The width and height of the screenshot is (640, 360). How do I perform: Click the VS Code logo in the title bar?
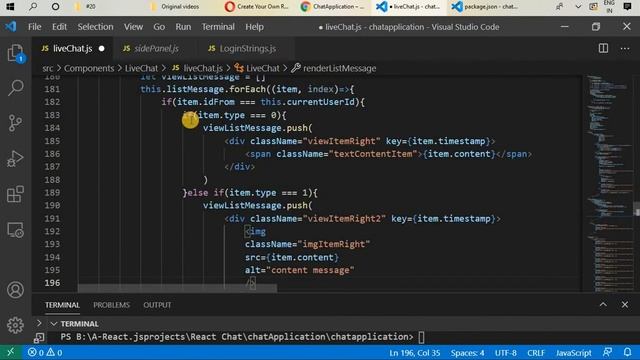point(11,27)
